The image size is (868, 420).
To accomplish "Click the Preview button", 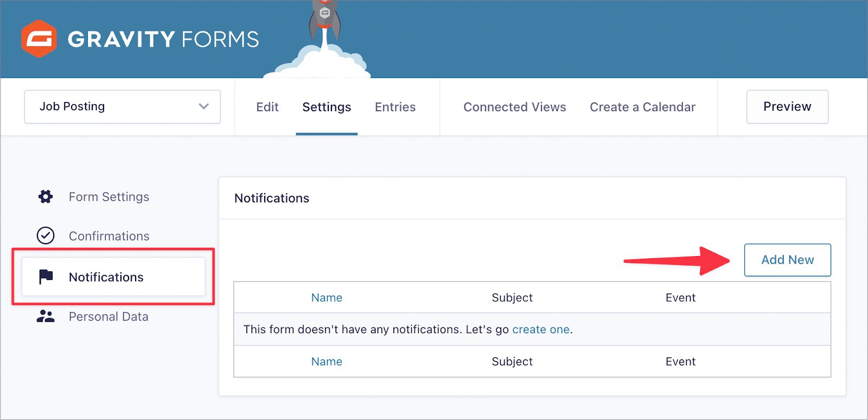I will (x=787, y=106).
